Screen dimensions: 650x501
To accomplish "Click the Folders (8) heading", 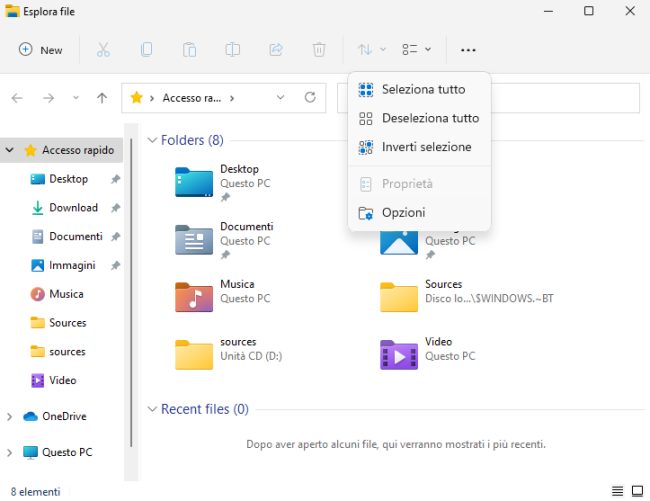I will pyautogui.click(x=192, y=140).
